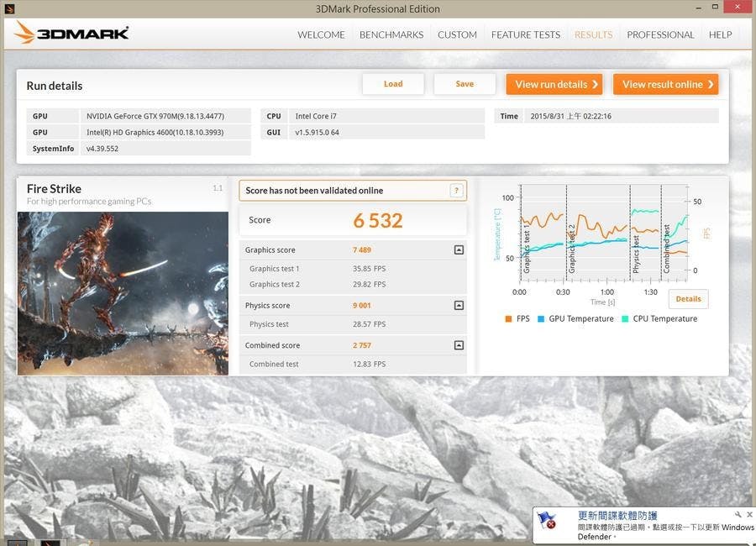Open the BENCHMARKS tab
This screenshot has width=756, height=546.
coord(391,34)
